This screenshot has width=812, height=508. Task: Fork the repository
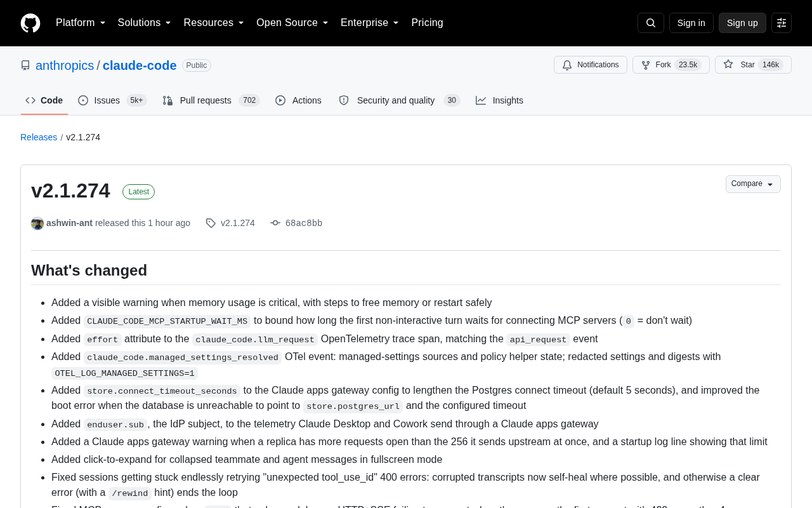[x=671, y=65]
